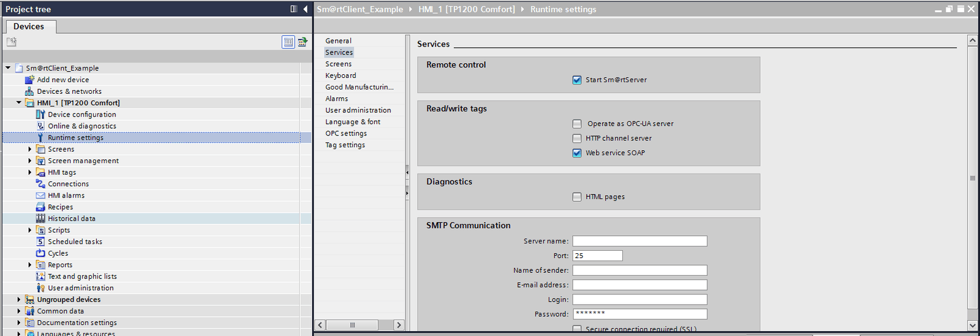
Task: Click the HMI alarms envelope icon
Action: point(40,196)
